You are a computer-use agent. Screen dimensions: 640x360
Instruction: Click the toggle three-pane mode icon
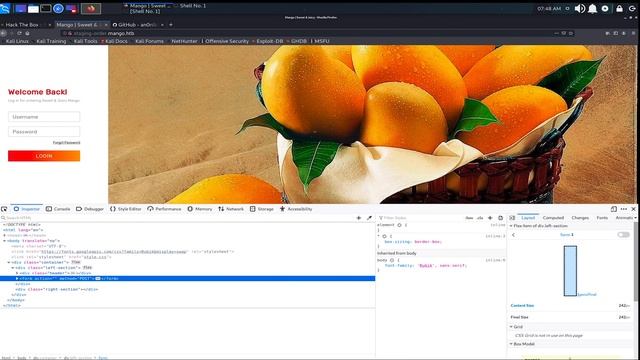(512, 218)
